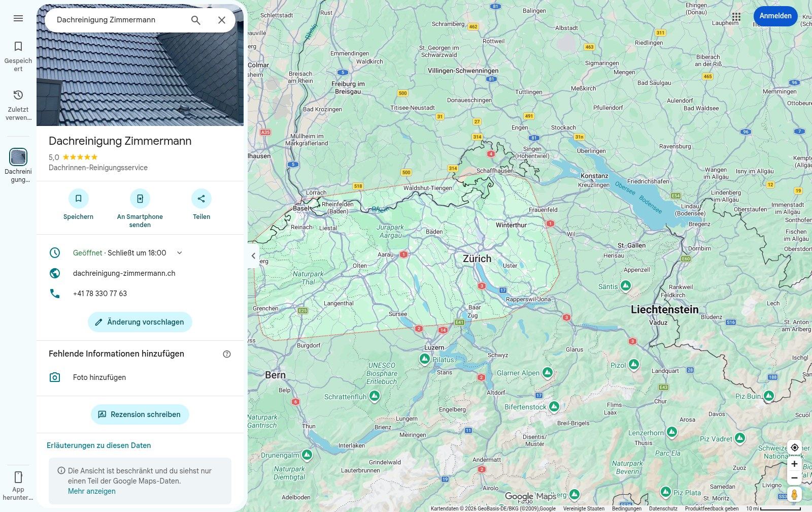Viewport: 812px width, 512px height.
Task: Click the Anmelden sign-in button
Action: (775, 16)
